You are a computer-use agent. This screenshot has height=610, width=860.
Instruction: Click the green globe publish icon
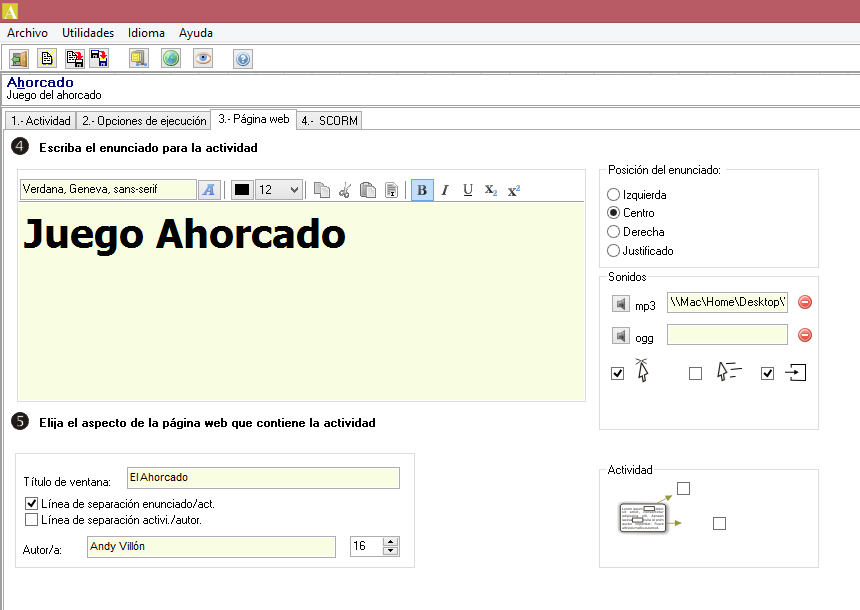(x=171, y=59)
